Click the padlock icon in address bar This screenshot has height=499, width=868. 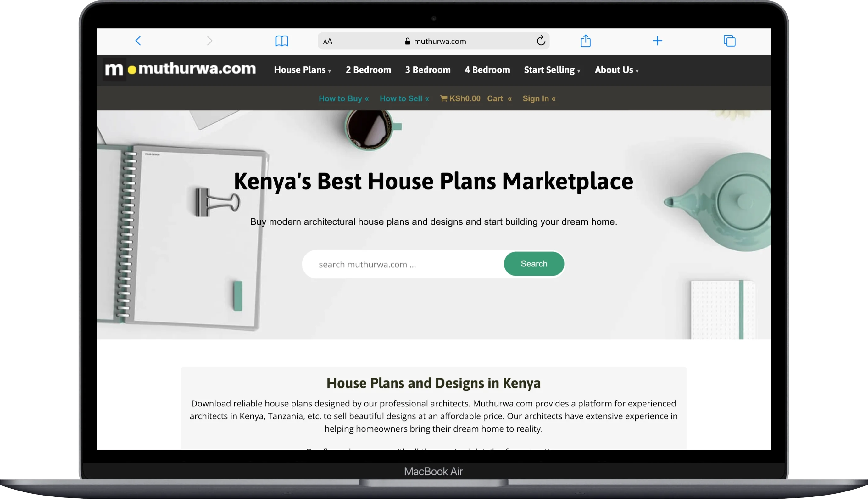click(x=407, y=41)
